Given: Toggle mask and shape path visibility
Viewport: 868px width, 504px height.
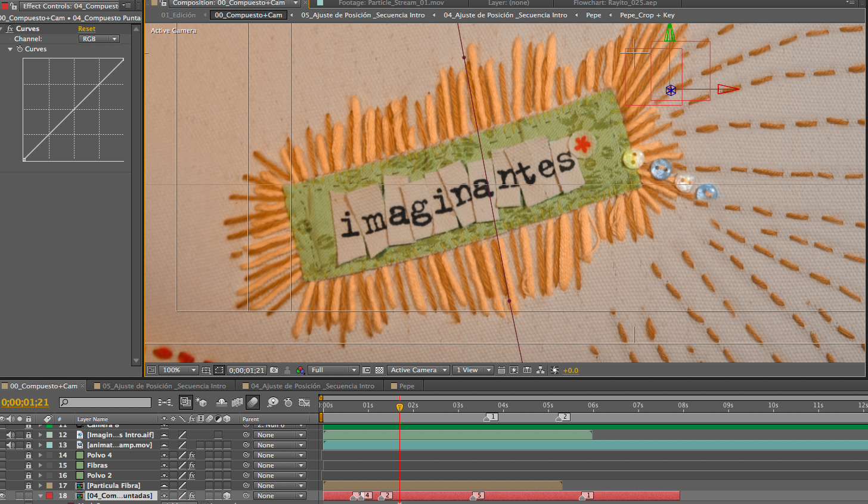Looking at the screenshot, I should pyautogui.click(x=219, y=370).
